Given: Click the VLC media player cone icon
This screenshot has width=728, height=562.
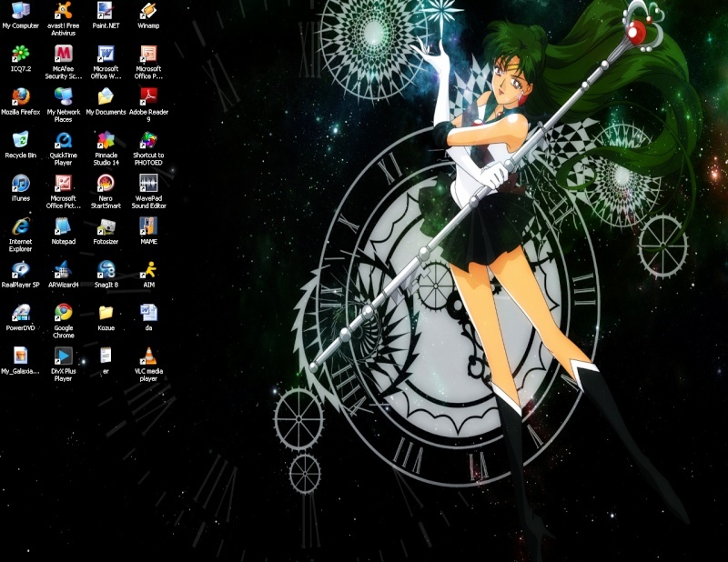Looking at the screenshot, I should (x=148, y=356).
